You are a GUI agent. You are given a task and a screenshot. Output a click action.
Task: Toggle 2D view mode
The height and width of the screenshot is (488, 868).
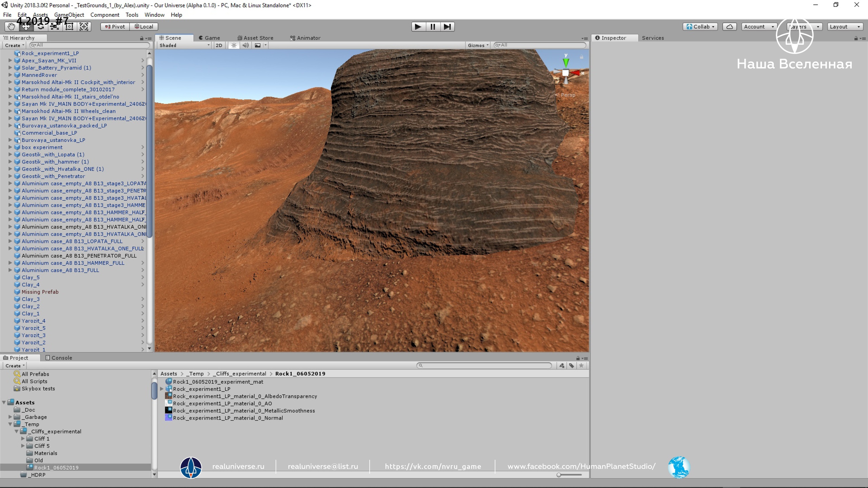[219, 45]
